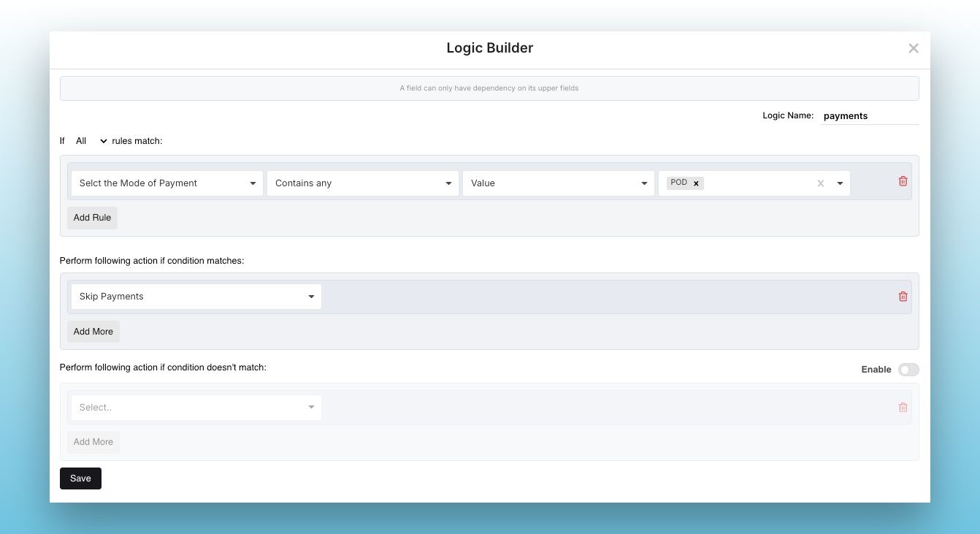Open the Skip Payments action dropdown
The image size is (980, 534).
coord(196,297)
